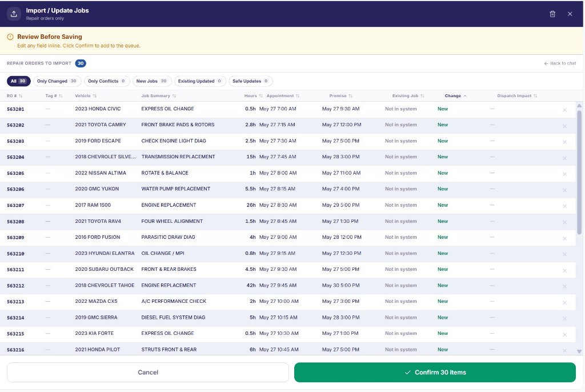Sort the table by RO # column
This screenshot has height=392, width=585.
tap(14, 96)
